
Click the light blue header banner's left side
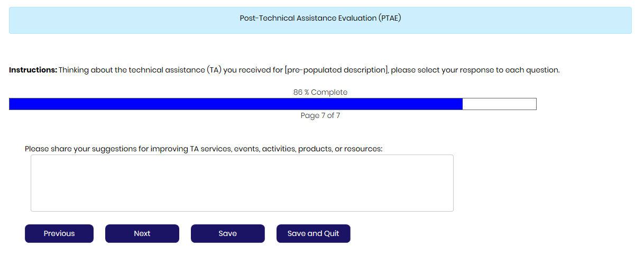79,20
